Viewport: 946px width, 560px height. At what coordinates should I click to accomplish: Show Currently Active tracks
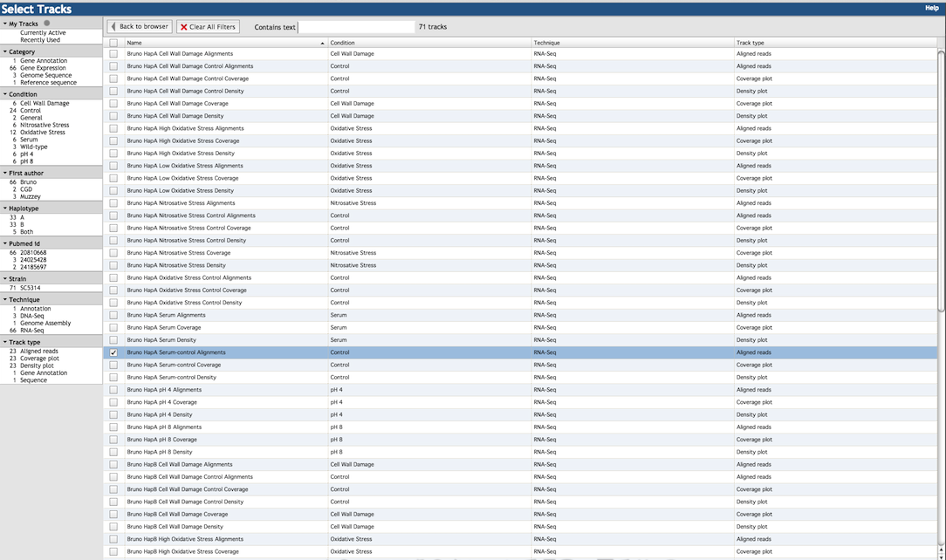tap(43, 33)
